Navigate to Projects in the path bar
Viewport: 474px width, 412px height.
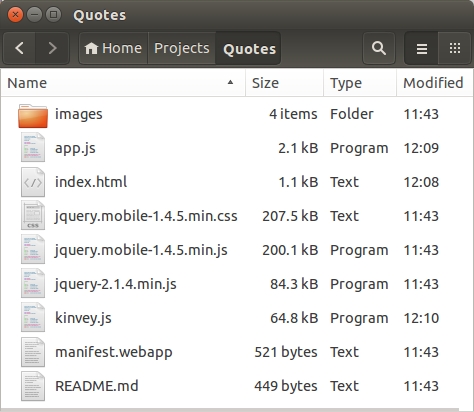[x=182, y=48]
